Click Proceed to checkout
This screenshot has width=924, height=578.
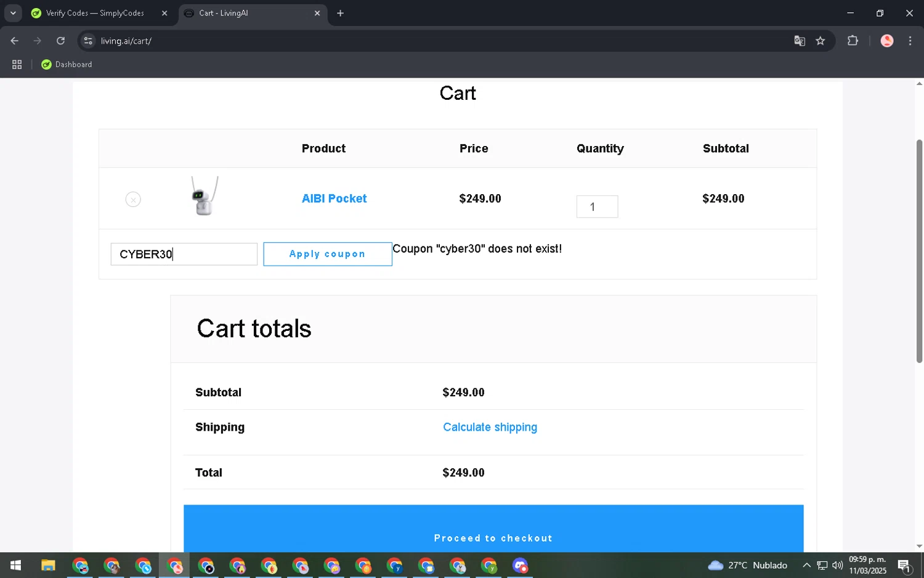click(x=493, y=529)
